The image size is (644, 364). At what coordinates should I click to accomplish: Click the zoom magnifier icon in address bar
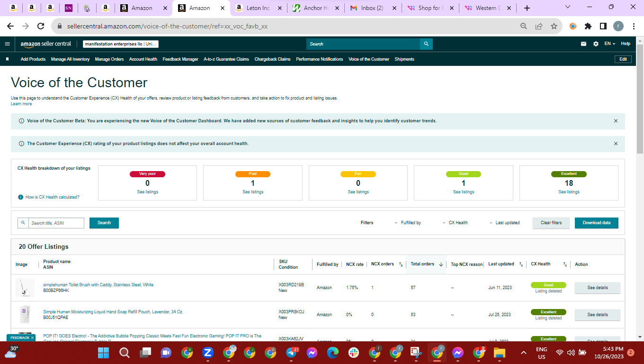coord(524,26)
